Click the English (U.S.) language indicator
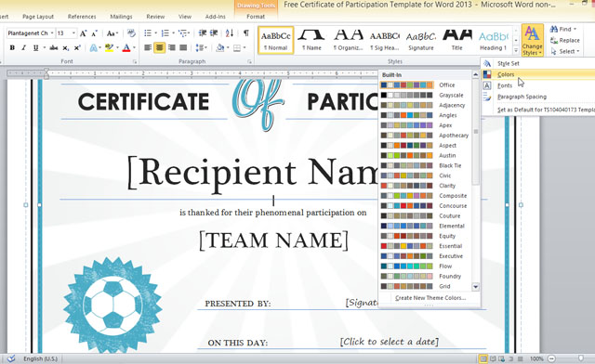The height and width of the screenshot is (364, 595). 40,358
